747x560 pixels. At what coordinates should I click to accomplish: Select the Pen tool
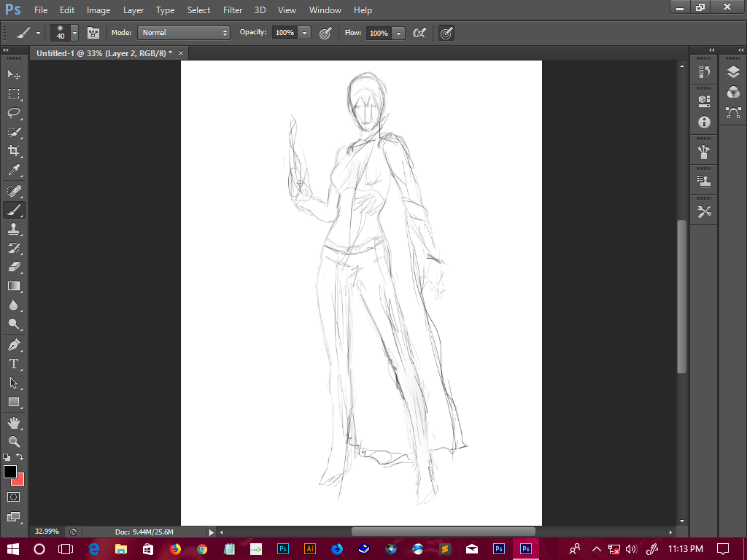(14, 344)
